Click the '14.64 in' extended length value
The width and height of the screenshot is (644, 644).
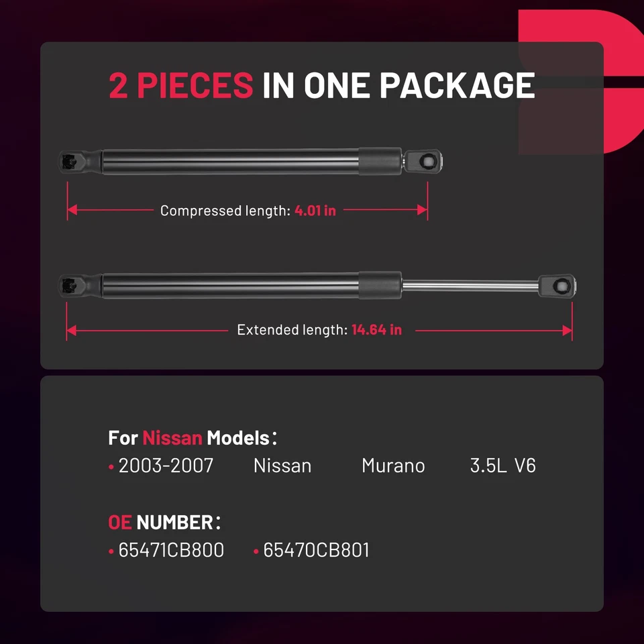[376, 330]
